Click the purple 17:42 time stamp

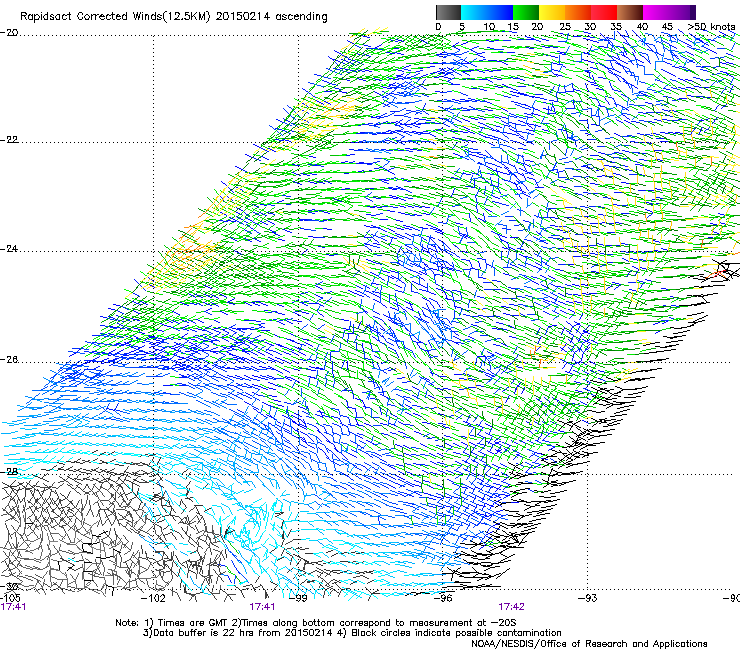(x=512, y=607)
